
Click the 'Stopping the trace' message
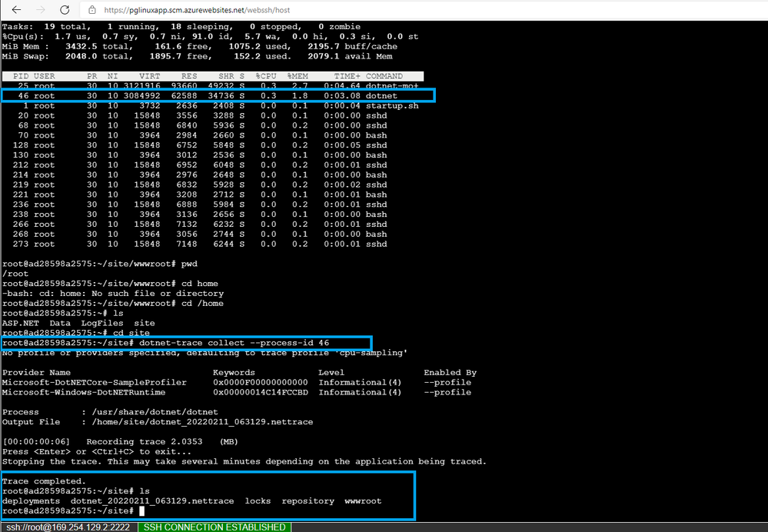244,461
